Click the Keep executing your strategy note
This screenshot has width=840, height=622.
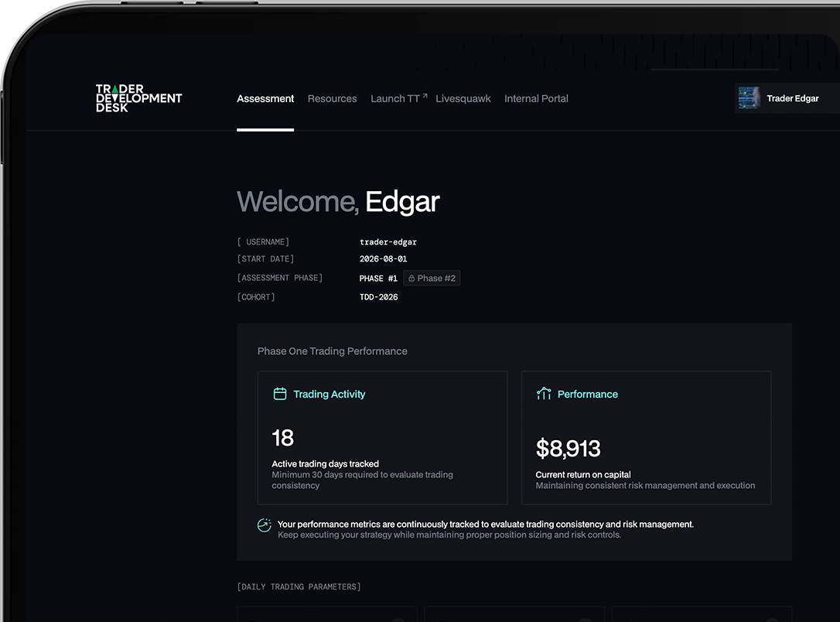(x=449, y=535)
